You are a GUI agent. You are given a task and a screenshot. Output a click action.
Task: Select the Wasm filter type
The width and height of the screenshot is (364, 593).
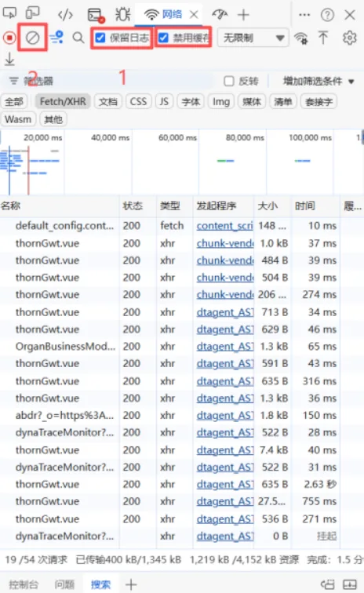[18, 119]
